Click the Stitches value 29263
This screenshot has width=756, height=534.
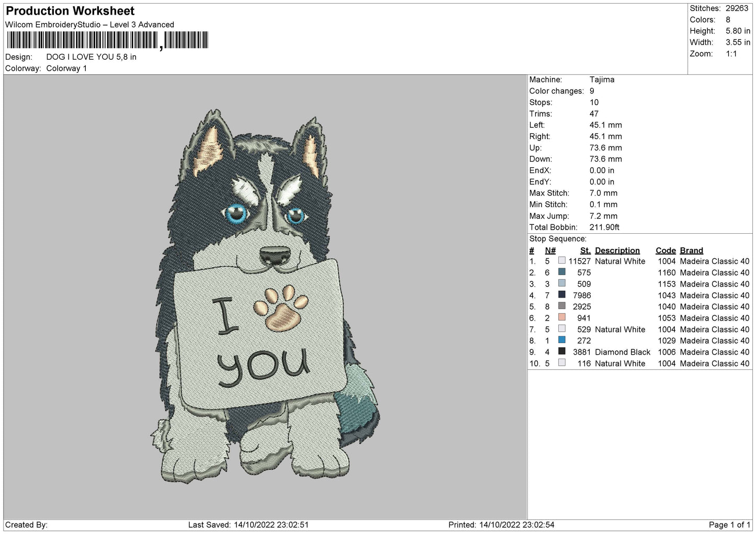[737, 8]
